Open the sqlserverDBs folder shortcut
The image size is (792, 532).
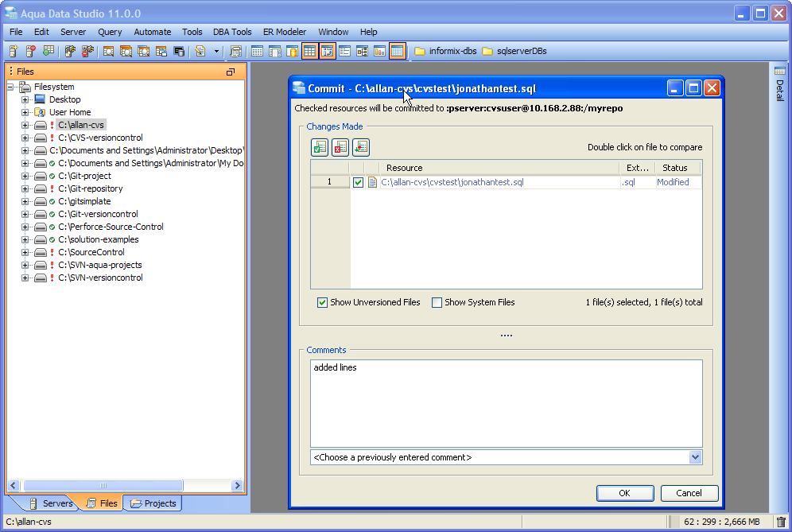click(x=514, y=51)
